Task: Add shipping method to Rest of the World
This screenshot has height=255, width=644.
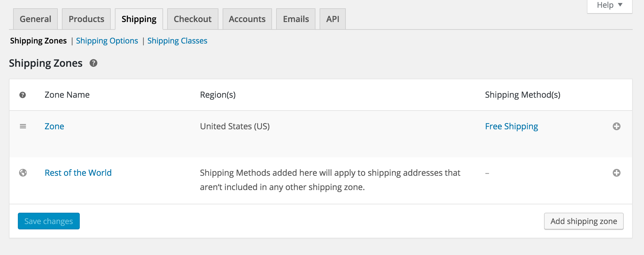Action: tap(616, 173)
